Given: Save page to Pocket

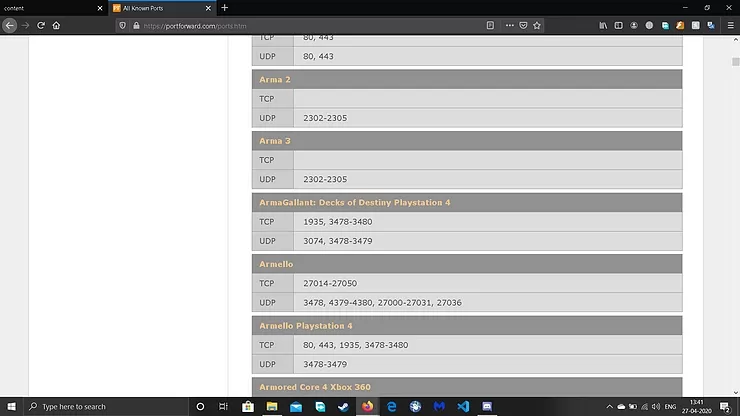Looking at the screenshot, I should 523,25.
